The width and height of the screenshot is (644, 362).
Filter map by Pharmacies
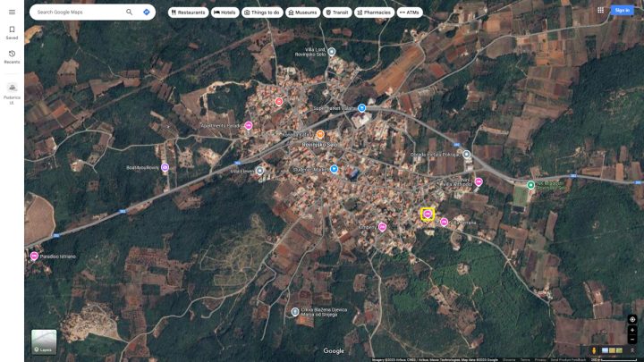374,13
